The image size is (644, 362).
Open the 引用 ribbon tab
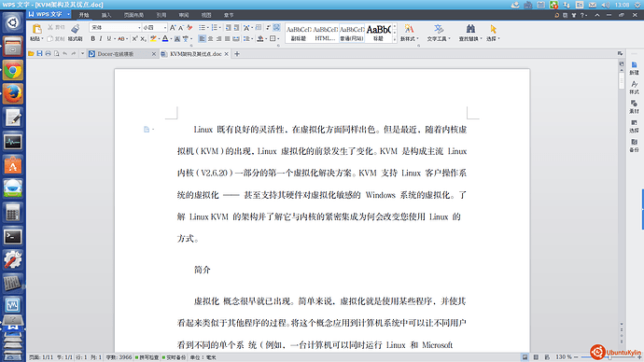click(x=161, y=15)
